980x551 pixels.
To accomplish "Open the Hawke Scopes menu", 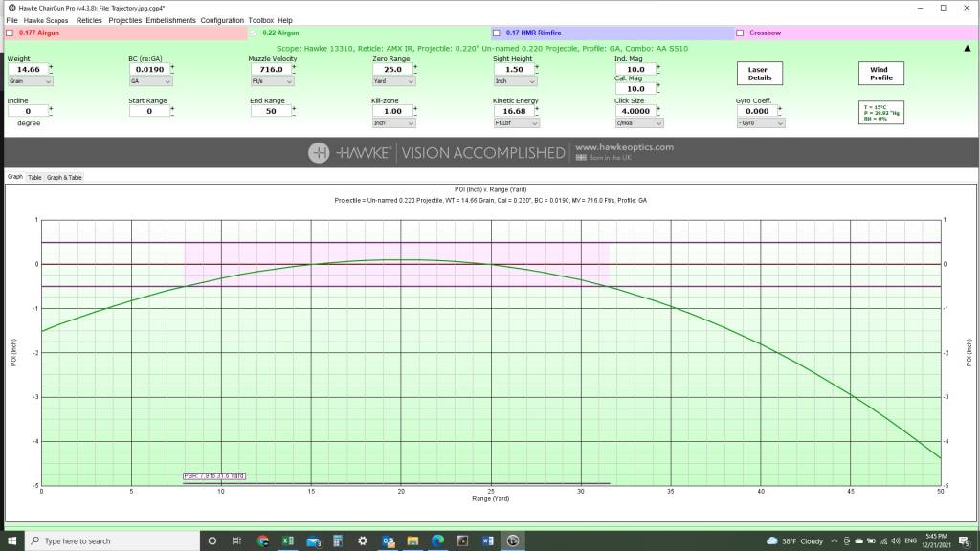I will point(46,21).
